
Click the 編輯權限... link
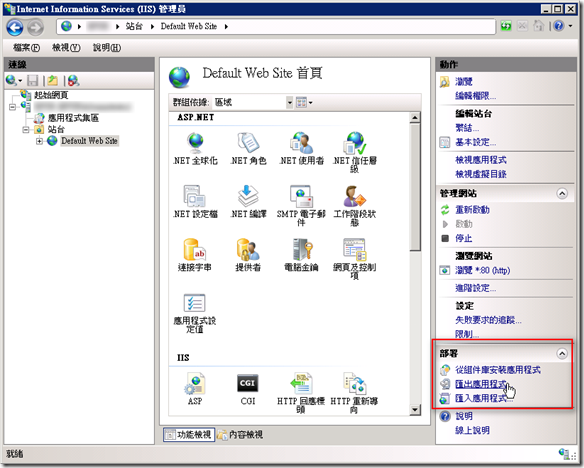click(x=476, y=96)
